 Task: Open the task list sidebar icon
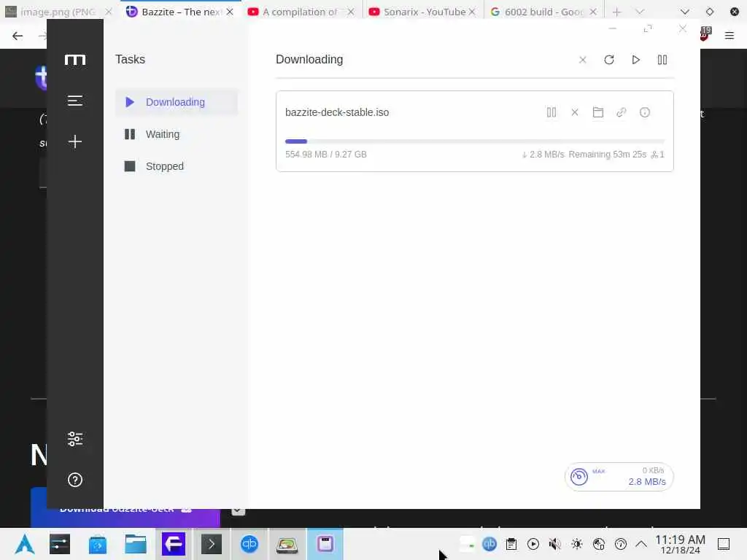pos(75,101)
